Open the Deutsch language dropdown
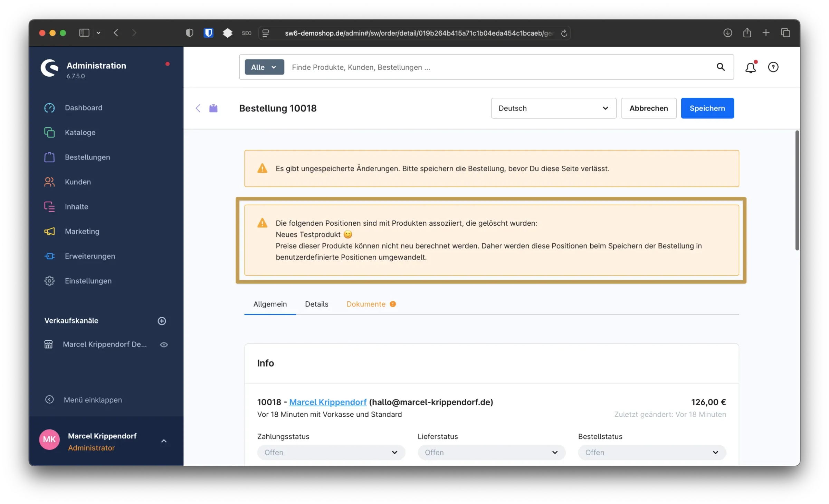 point(553,108)
